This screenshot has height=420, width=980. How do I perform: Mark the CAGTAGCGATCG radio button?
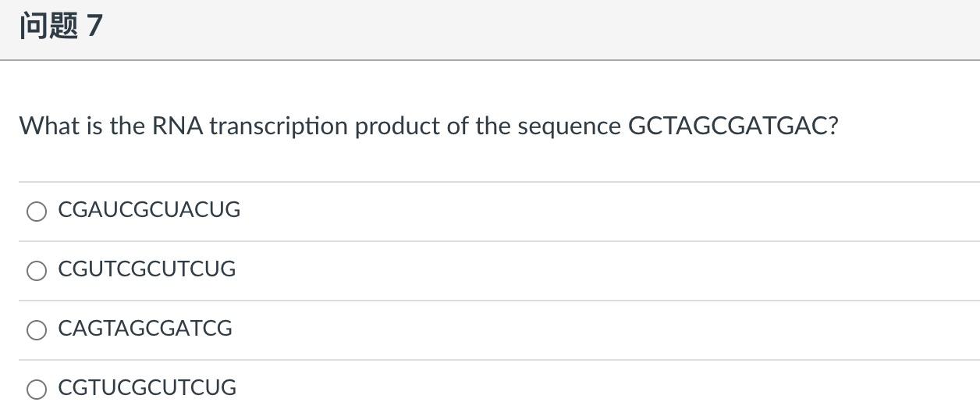pos(37,330)
